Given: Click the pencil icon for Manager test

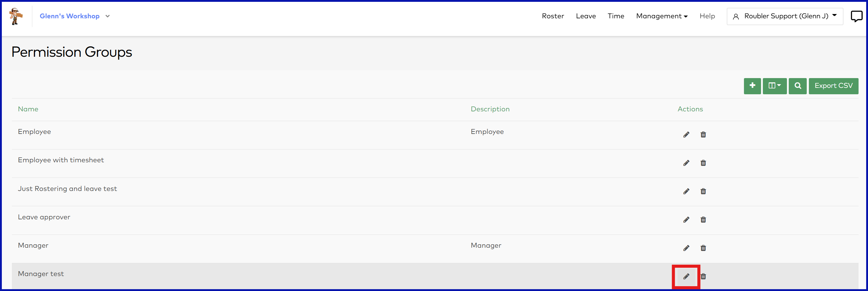Looking at the screenshot, I should coord(686,276).
